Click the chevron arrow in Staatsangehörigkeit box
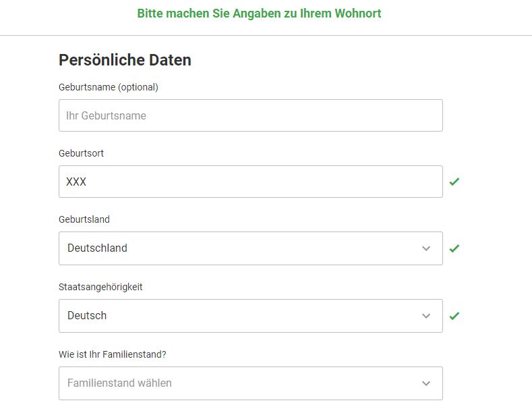Viewport: 532px width, 409px height. pyautogui.click(x=426, y=316)
